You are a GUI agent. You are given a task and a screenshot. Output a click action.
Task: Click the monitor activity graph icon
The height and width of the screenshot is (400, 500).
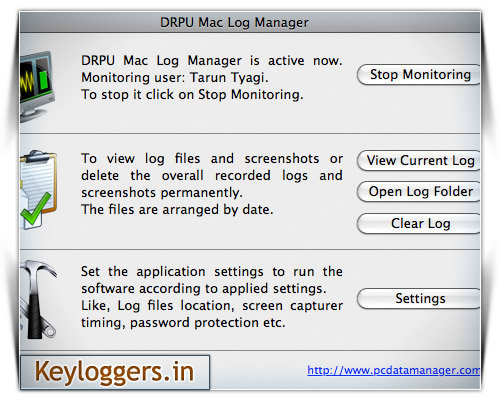pos(37,87)
